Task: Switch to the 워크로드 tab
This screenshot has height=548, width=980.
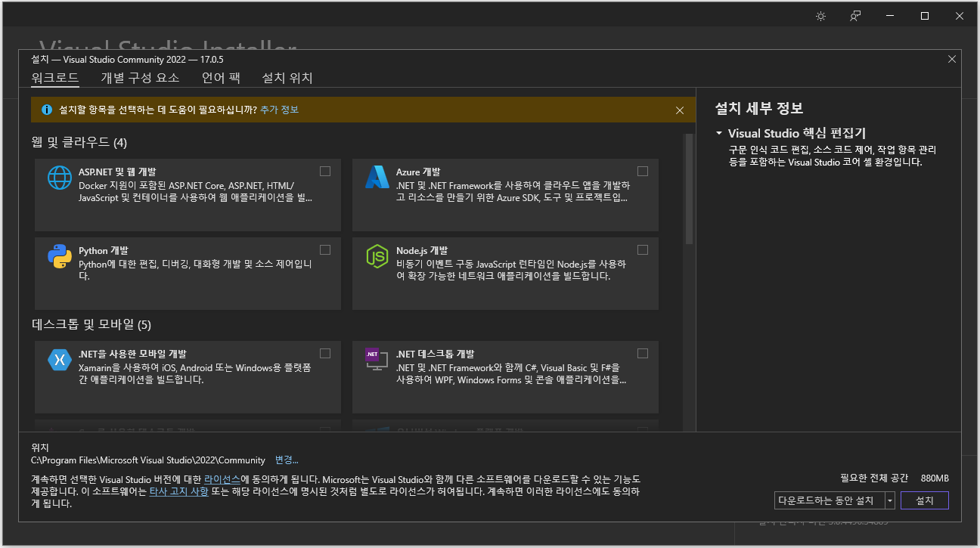Action: coord(55,78)
